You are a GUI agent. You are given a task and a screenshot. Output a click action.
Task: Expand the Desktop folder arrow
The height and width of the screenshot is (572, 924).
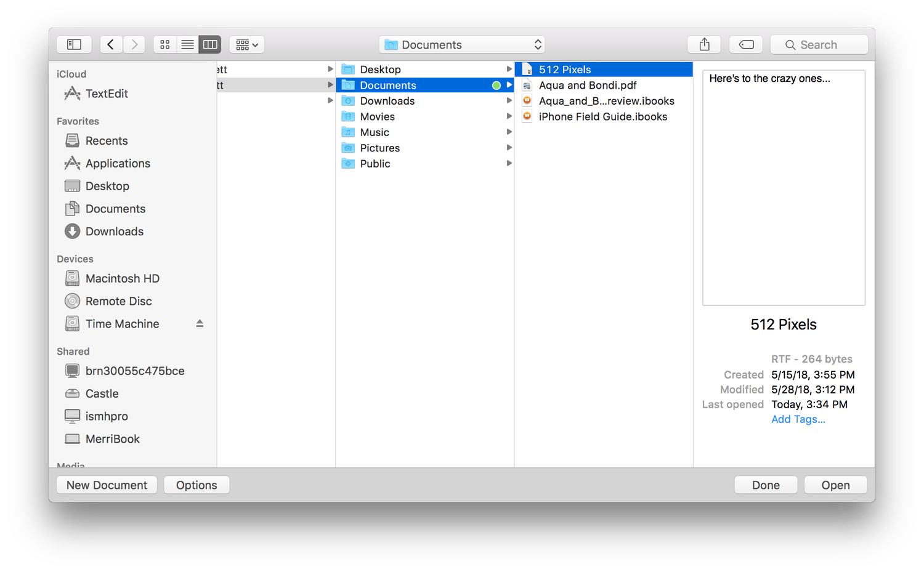pyautogui.click(x=509, y=69)
